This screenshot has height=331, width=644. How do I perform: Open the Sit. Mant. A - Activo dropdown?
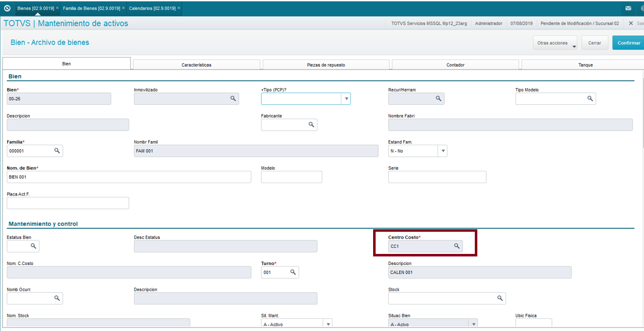328,324
